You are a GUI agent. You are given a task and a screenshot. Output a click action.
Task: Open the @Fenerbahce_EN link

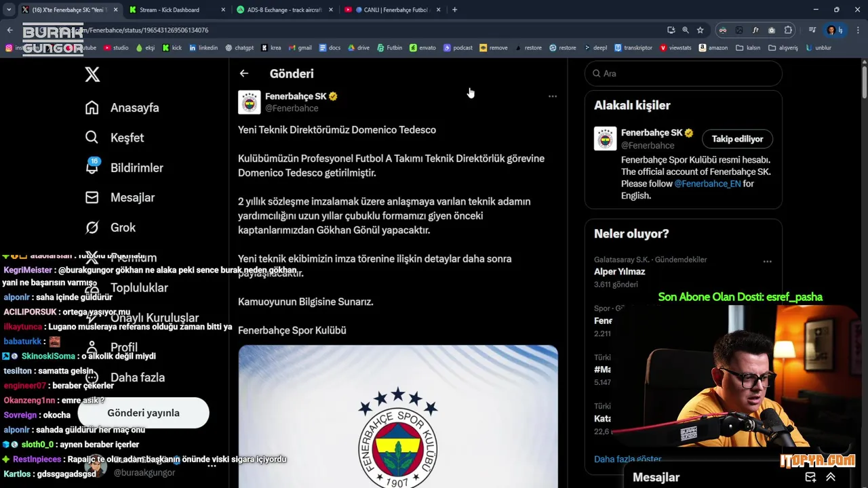pyautogui.click(x=707, y=184)
